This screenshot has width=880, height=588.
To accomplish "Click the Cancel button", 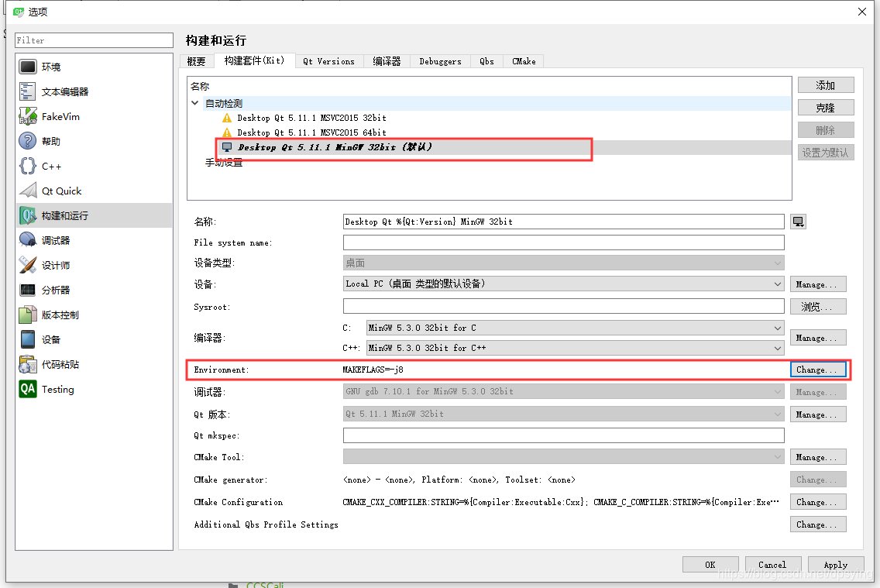I will [x=773, y=565].
